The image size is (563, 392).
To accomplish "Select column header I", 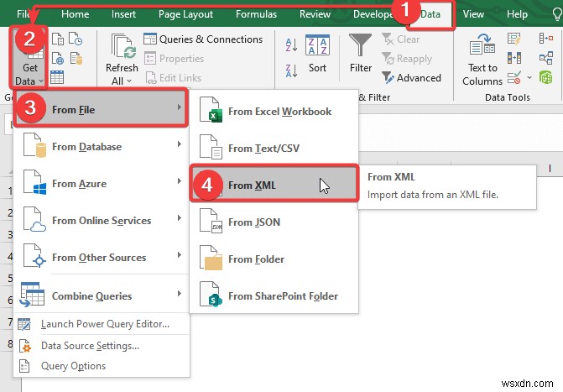I will pos(550,168).
